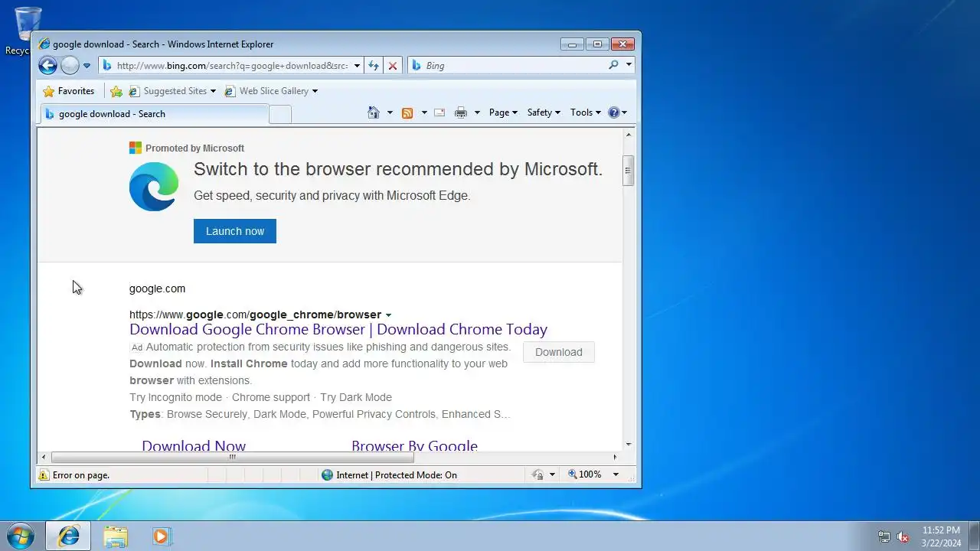Open the Suggested Sites dropdown
This screenshot has width=980, height=551.
173,91
